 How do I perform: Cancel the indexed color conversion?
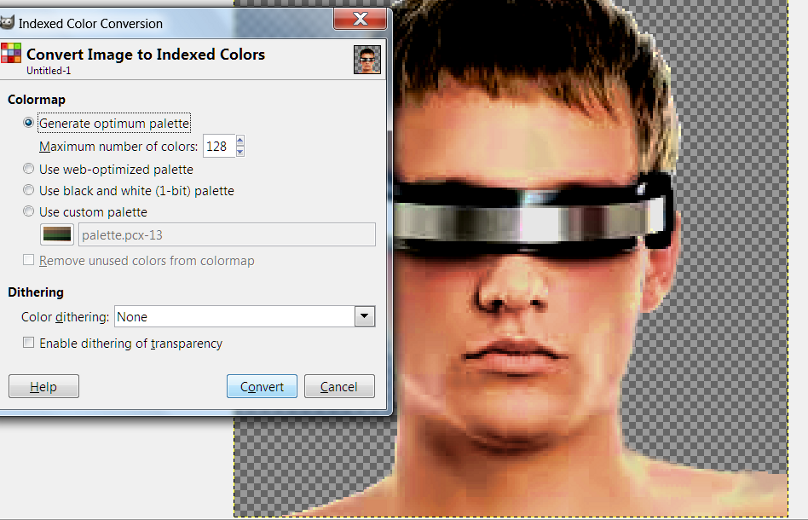pyautogui.click(x=339, y=387)
